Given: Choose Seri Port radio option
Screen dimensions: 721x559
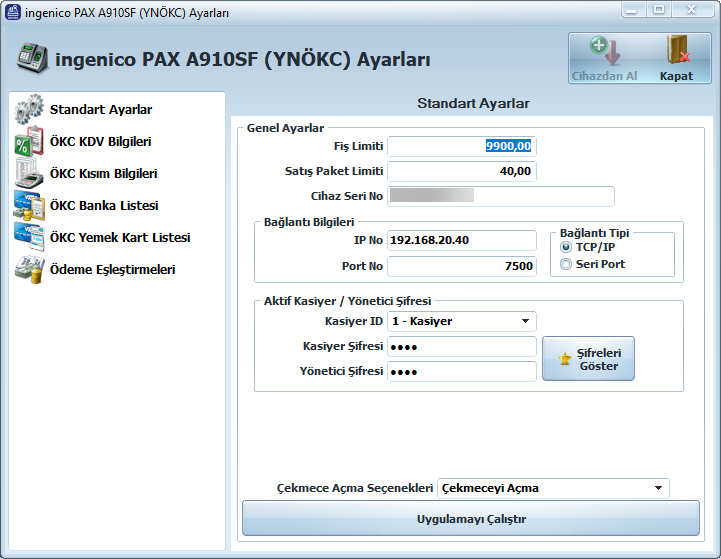Looking at the screenshot, I should coord(566,264).
